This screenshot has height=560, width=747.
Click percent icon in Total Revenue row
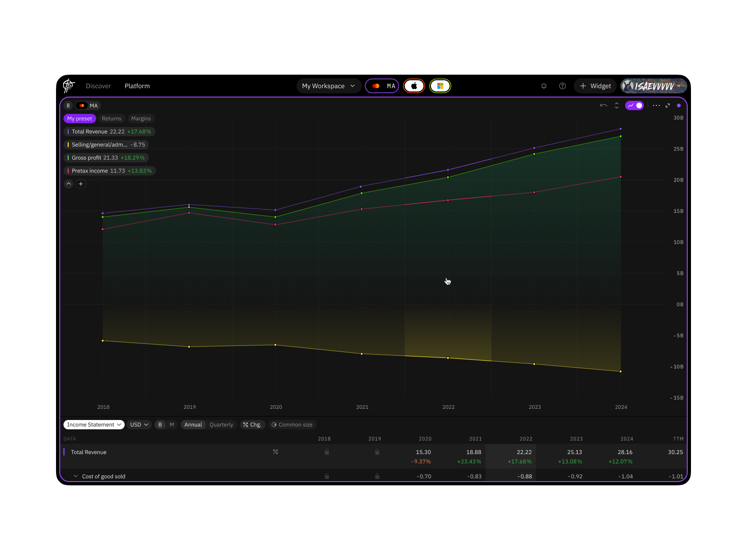[x=275, y=452]
